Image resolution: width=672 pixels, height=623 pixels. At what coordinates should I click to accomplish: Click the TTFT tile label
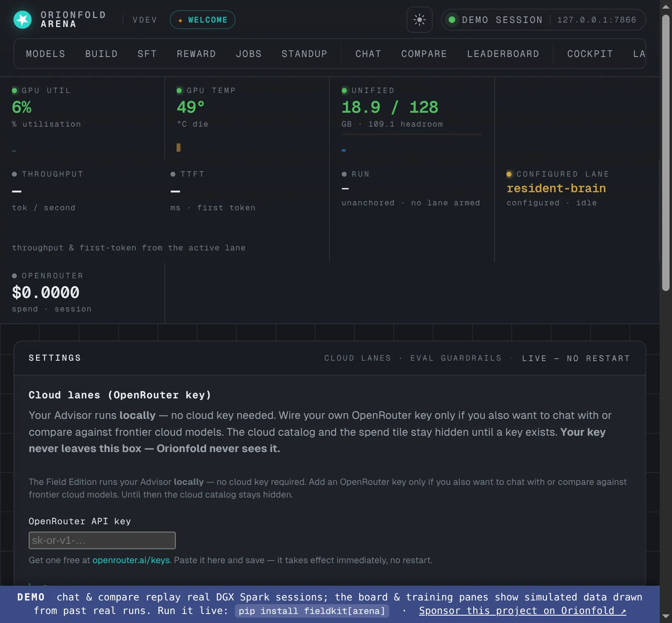click(192, 174)
